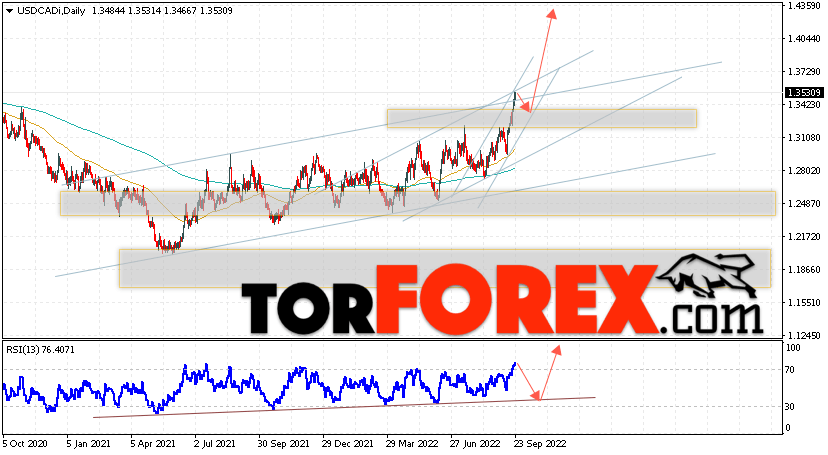Screen dimensions: 828x455
Task: Select the price axis label 1.43590
Action: pos(804,5)
